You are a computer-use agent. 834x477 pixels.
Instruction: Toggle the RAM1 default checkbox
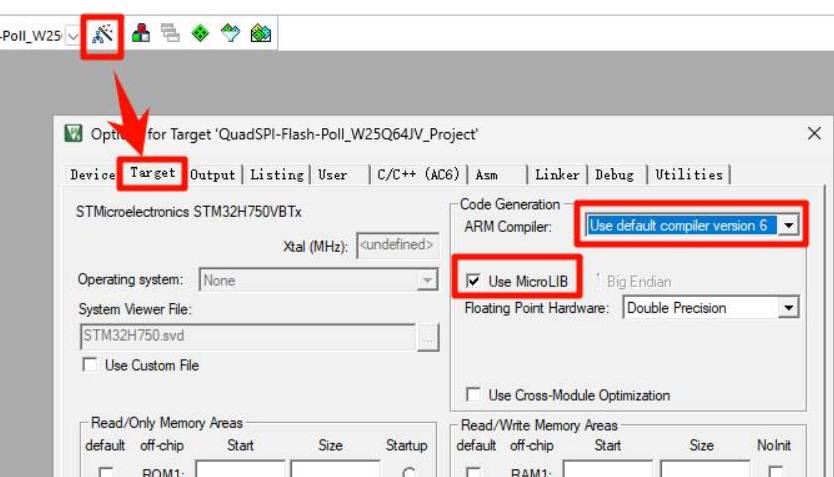pyautogui.click(x=473, y=472)
